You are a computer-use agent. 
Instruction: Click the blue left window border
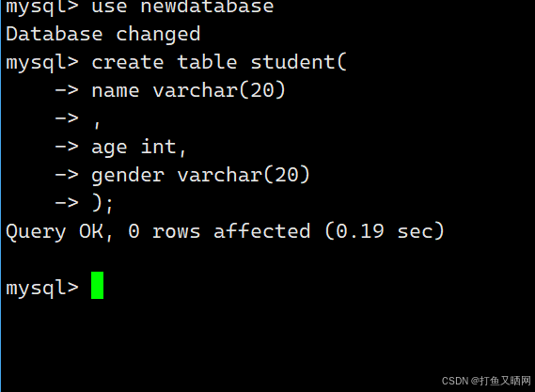click(x=1, y=196)
